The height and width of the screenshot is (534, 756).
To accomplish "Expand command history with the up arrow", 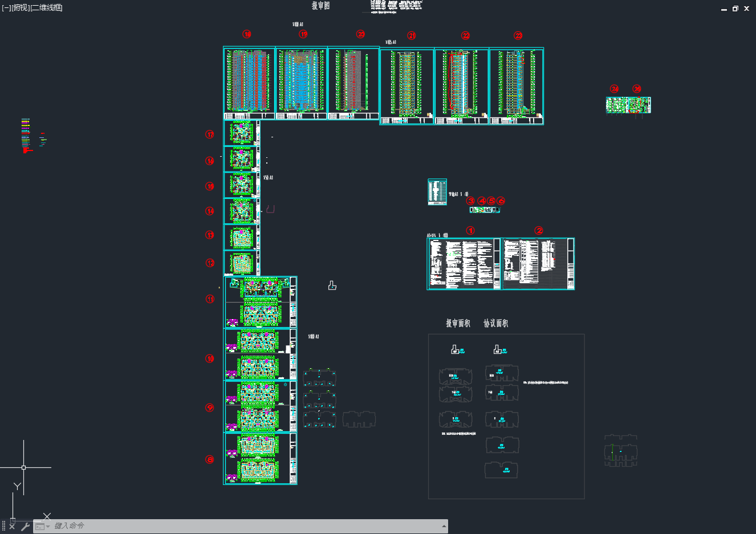I will tap(444, 526).
